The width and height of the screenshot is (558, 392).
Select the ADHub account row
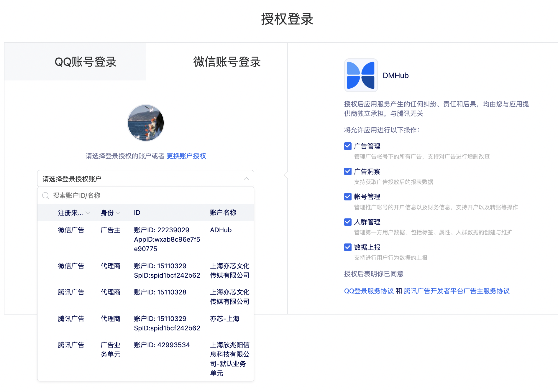coord(146,239)
